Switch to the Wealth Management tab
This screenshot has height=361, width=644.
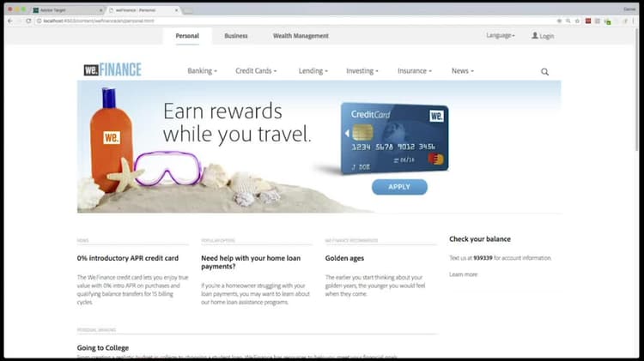coord(301,36)
